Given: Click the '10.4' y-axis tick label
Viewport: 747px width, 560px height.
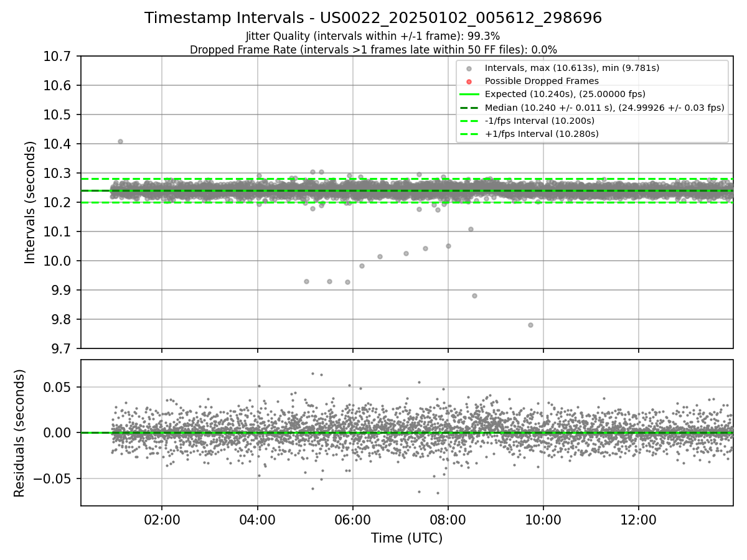Looking at the screenshot, I should 59,144.
